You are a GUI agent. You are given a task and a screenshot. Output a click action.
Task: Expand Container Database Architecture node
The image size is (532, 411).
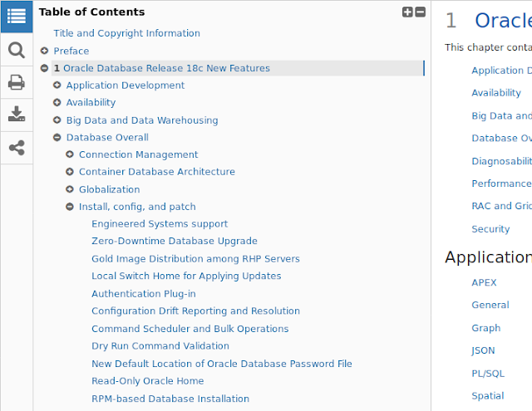coord(70,172)
